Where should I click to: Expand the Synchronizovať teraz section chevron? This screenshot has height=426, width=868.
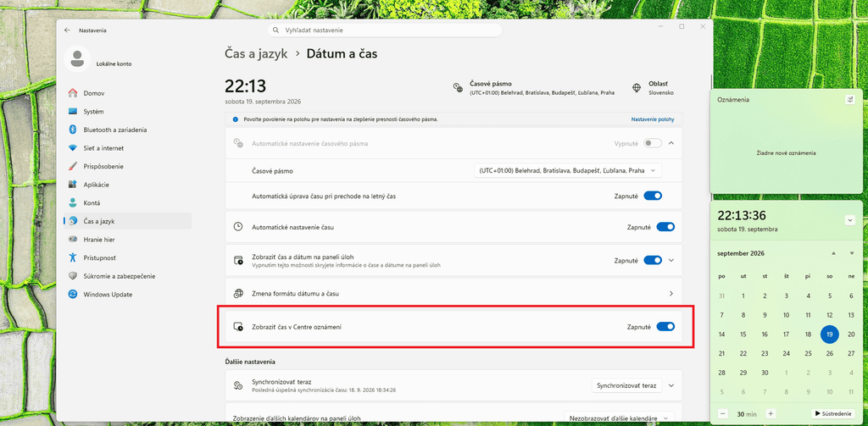(671, 385)
